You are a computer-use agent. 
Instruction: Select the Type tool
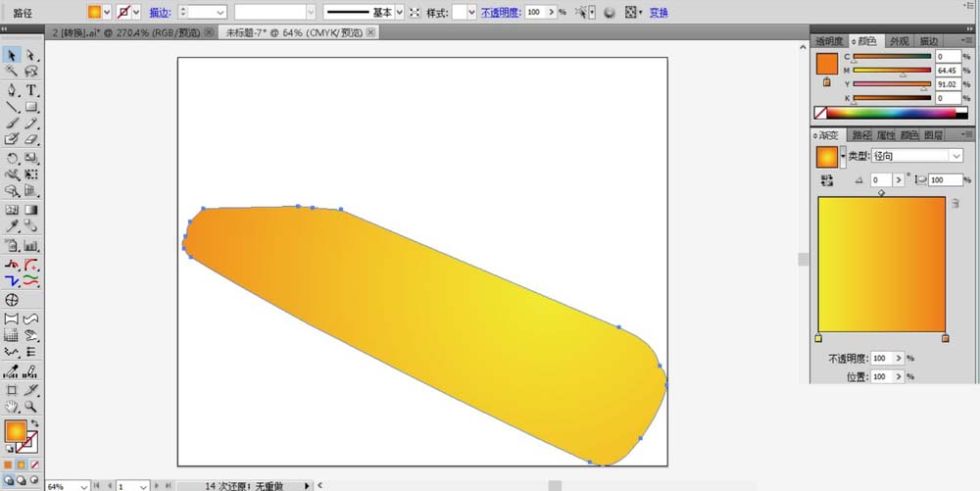(x=30, y=90)
